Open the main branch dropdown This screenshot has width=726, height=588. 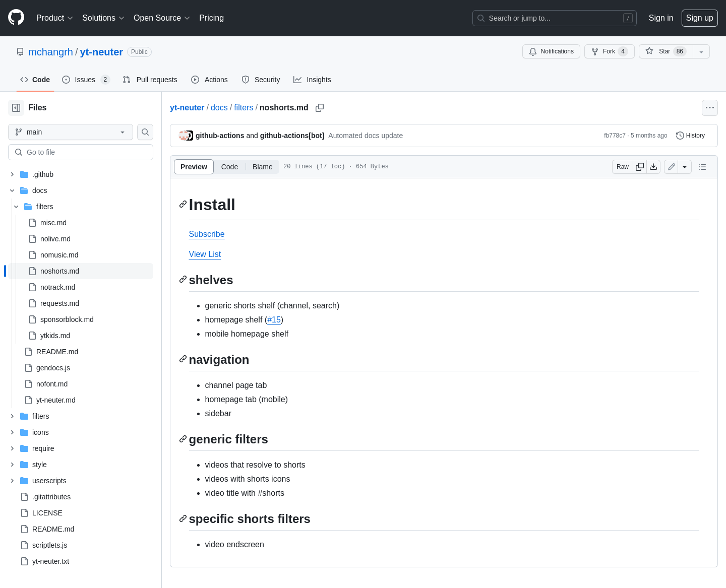[71, 132]
